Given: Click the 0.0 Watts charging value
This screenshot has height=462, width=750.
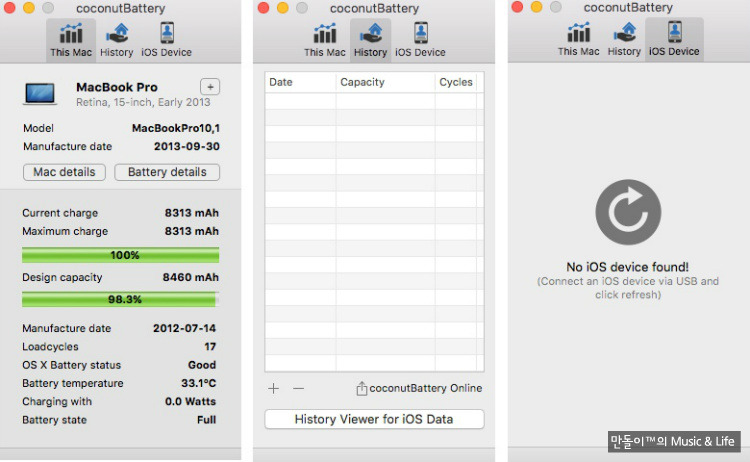Looking at the screenshot, I should pos(190,401).
